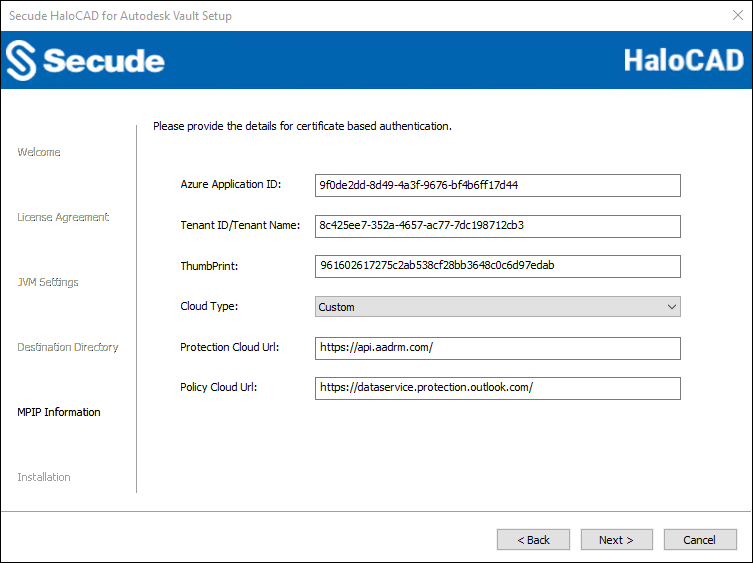Select the Installation step
This screenshot has height=563, width=753.
[x=44, y=477]
